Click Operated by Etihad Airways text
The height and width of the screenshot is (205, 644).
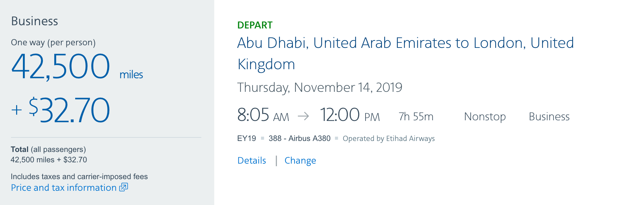389,138
